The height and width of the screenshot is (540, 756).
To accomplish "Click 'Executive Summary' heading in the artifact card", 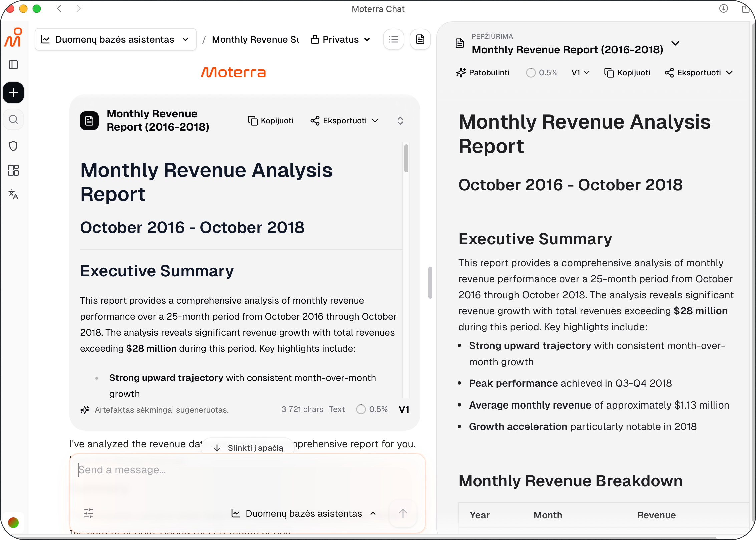I will [x=157, y=271].
